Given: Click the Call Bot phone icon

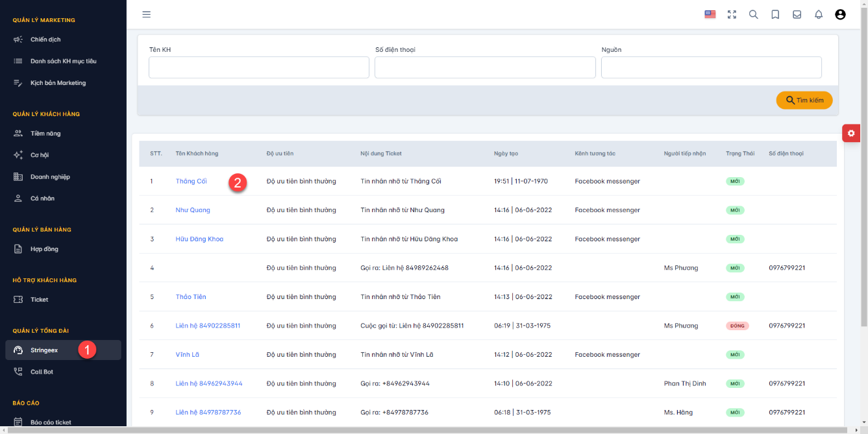Looking at the screenshot, I should click(x=18, y=372).
